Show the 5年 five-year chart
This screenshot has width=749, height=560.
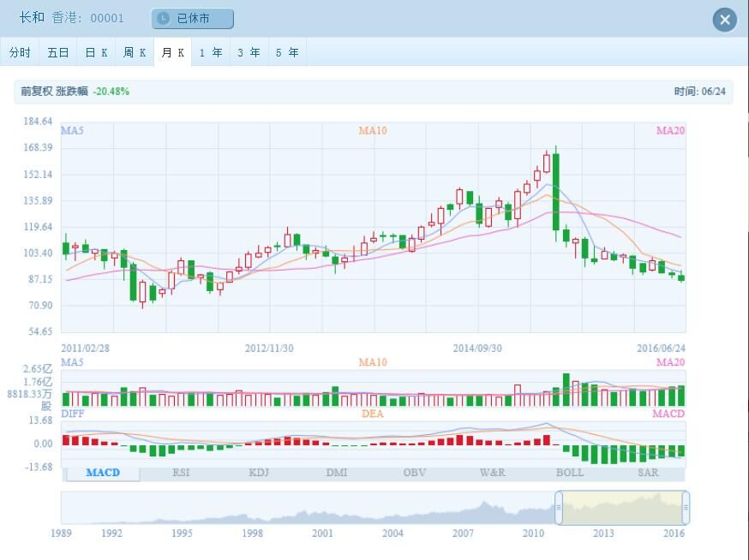pyautogui.click(x=287, y=52)
